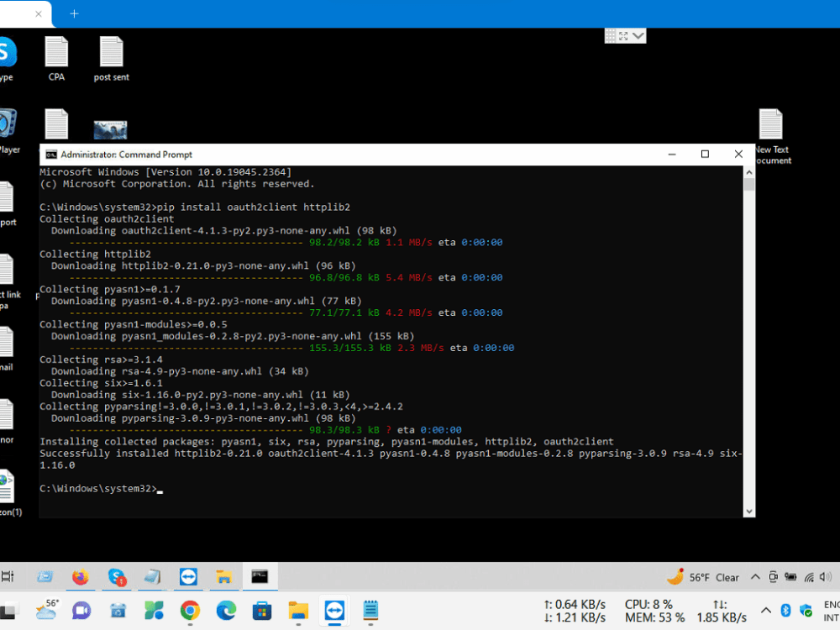Image resolution: width=840 pixels, height=630 pixels.
Task: Open Skype from the upper taskbar
Action: coord(117,576)
